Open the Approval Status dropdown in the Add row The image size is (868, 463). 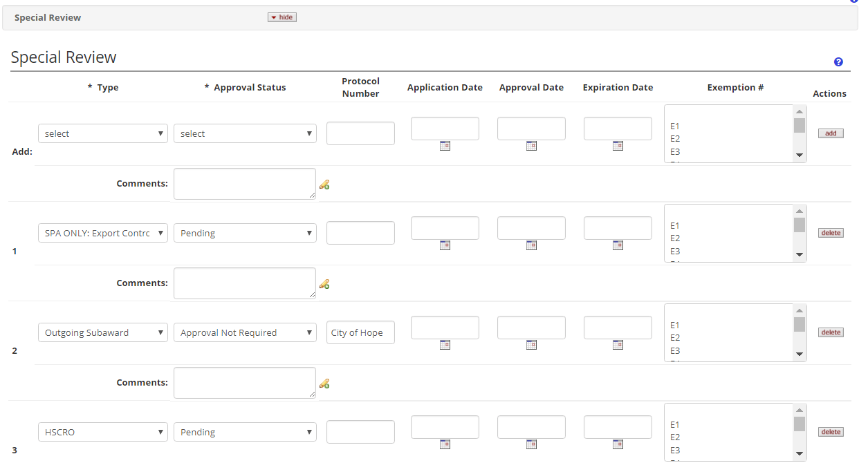[x=245, y=133]
